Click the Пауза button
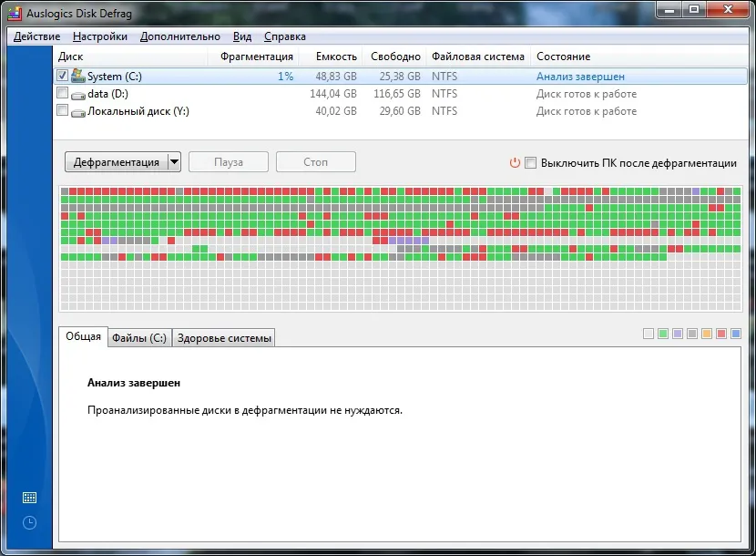 coord(229,162)
